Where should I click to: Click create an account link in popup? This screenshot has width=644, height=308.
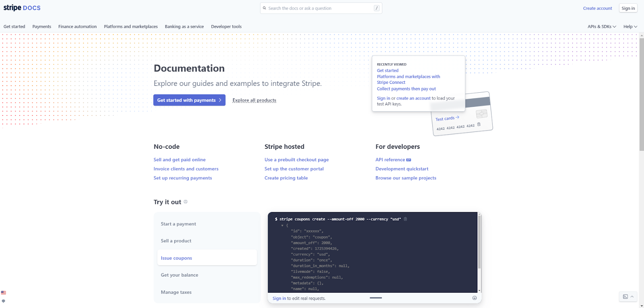413,98
